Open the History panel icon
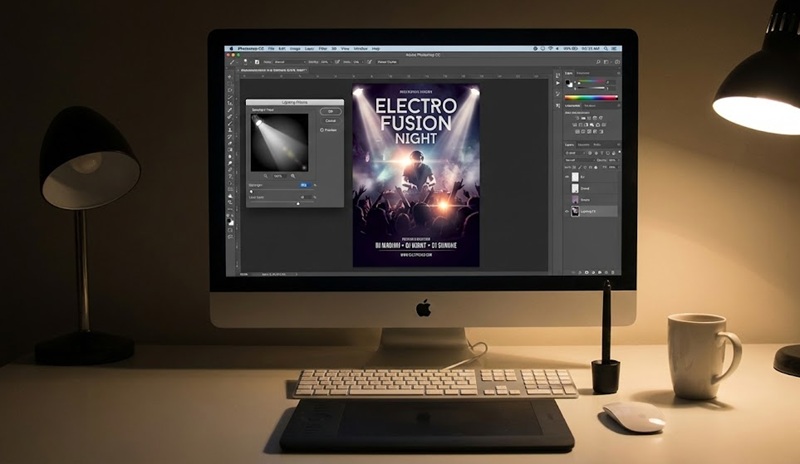800x464 pixels. 558,76
